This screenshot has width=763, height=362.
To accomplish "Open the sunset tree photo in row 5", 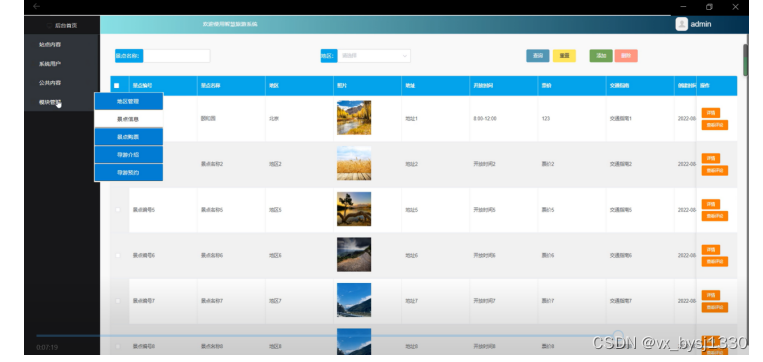I will [354, 209].
